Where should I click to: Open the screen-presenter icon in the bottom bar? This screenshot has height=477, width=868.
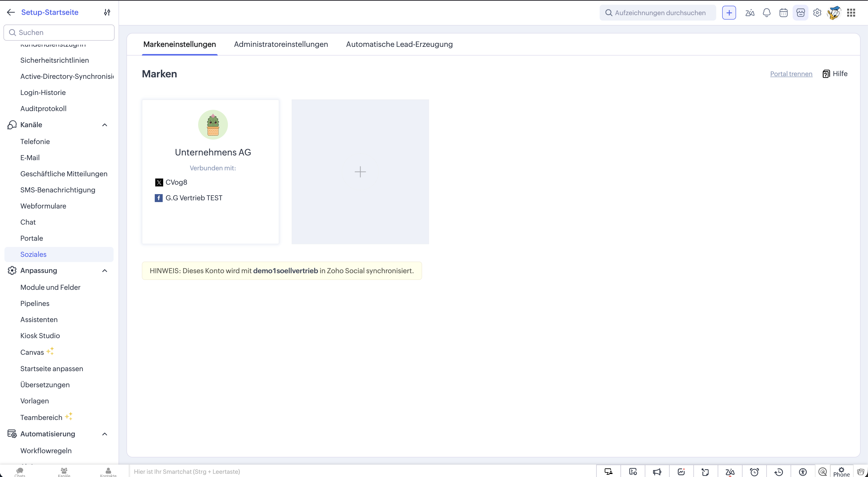[609, 472]
